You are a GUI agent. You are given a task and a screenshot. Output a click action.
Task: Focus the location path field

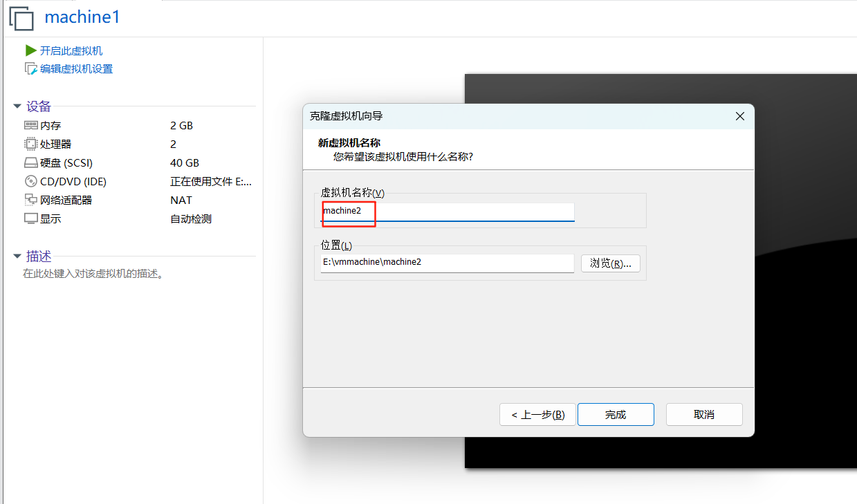[448, 263]
